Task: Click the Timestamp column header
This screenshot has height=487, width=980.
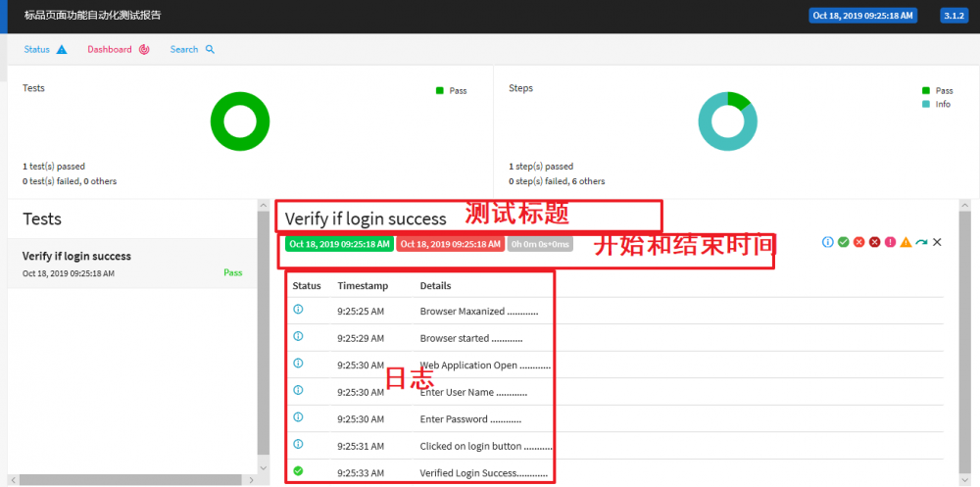Action: (x=363, y=286)
